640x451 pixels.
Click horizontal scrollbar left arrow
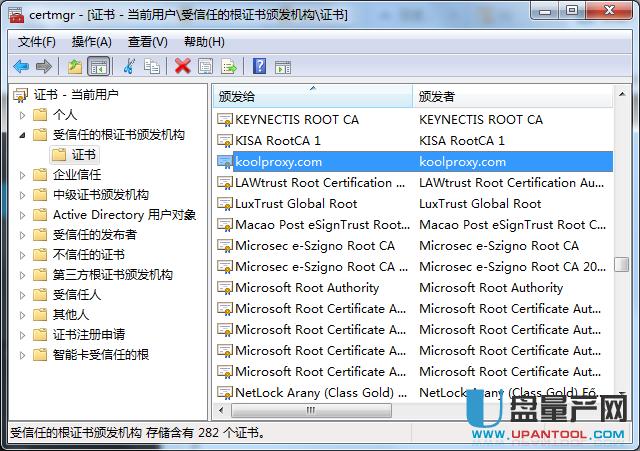[x=221, y=410]
